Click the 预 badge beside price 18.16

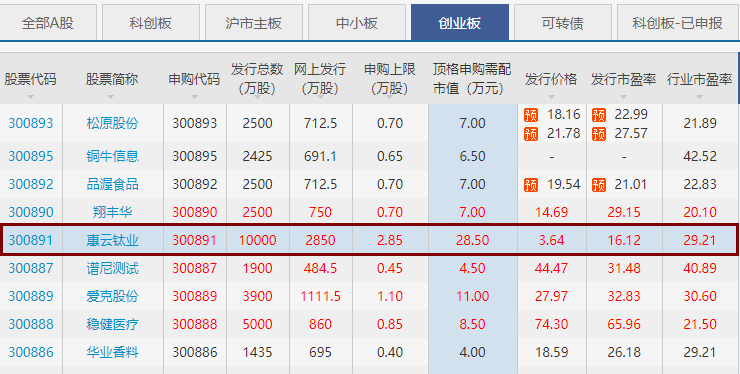[x=531, y=115]
